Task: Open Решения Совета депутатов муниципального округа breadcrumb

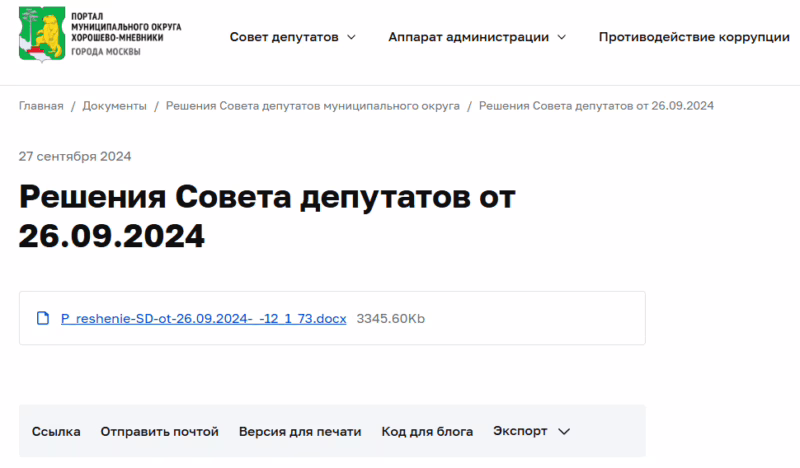Action: (313, 106)
